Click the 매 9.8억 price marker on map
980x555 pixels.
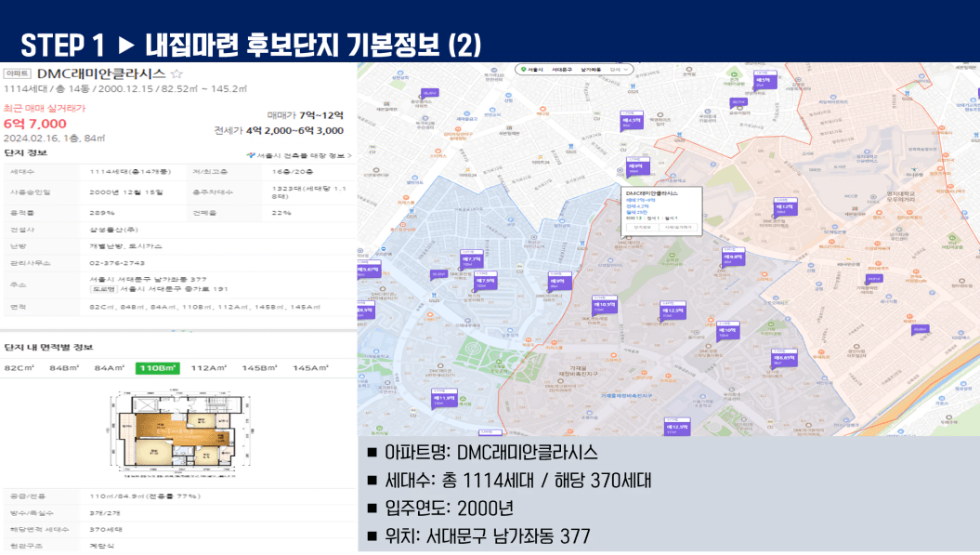733,257
